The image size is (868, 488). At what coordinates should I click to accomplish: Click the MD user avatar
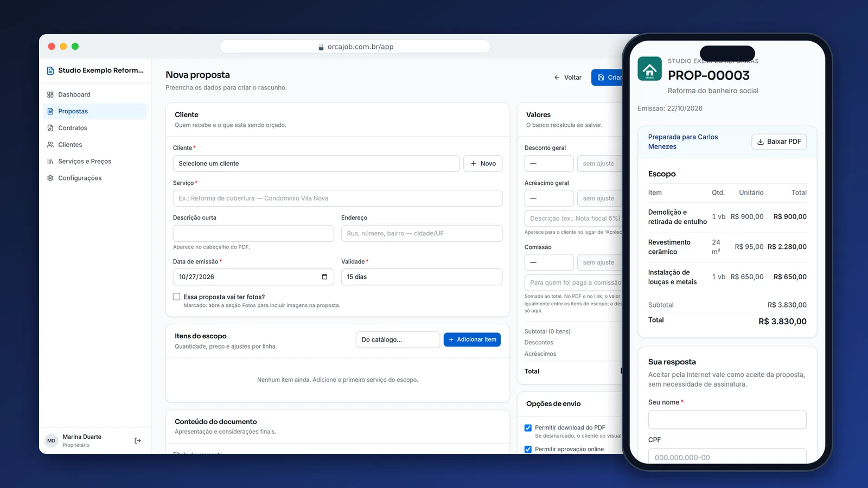pyautogui.click(x=51, y=441)
